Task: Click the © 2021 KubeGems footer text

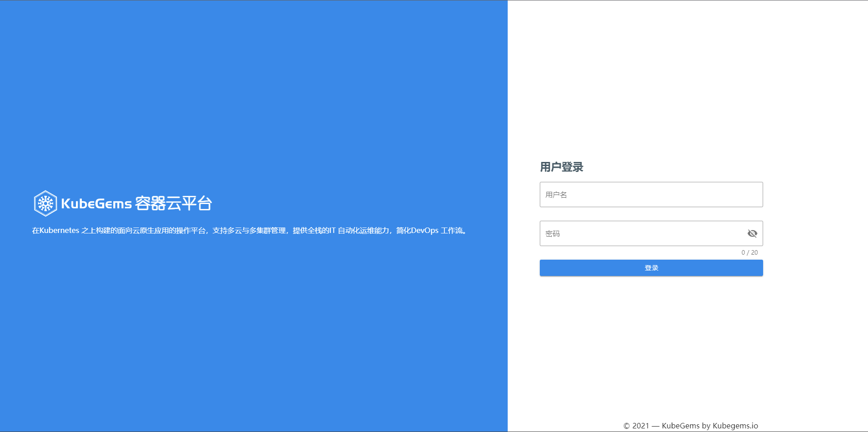Action: [x=691, y=426]
